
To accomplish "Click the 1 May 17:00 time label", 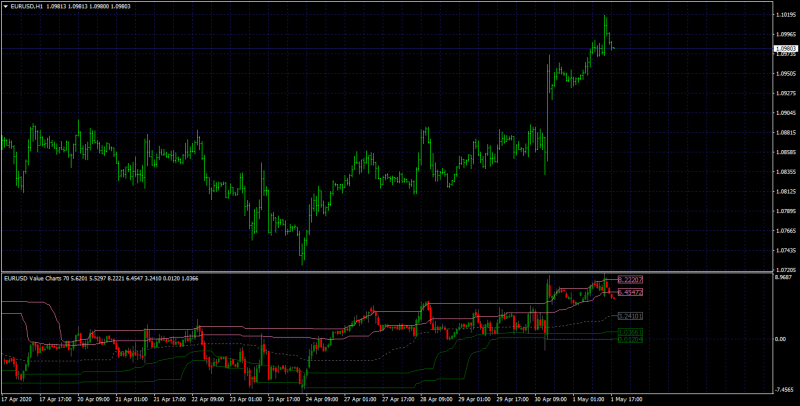I will (x=627, y=399).
